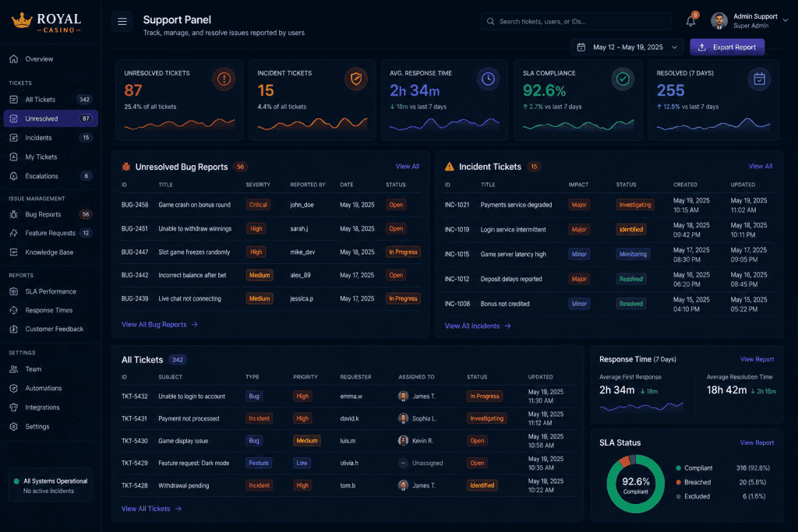Open Incidents in the sidebar
Viewport: 798px width, 532px height.
tap(51, 138)
